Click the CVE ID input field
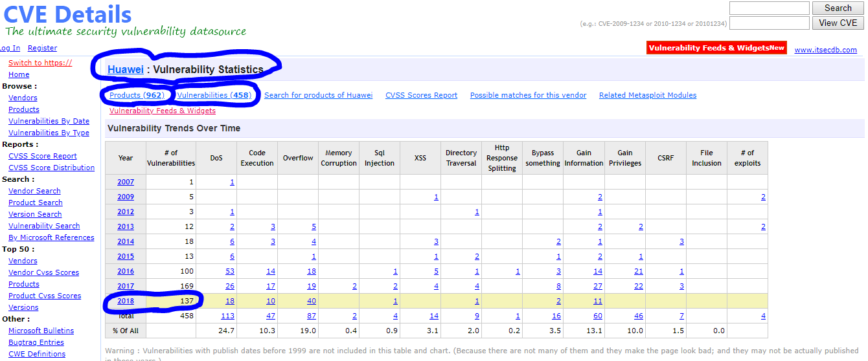Image resolution: width=868 pixels, height=361 pixels. click(769, 23)
